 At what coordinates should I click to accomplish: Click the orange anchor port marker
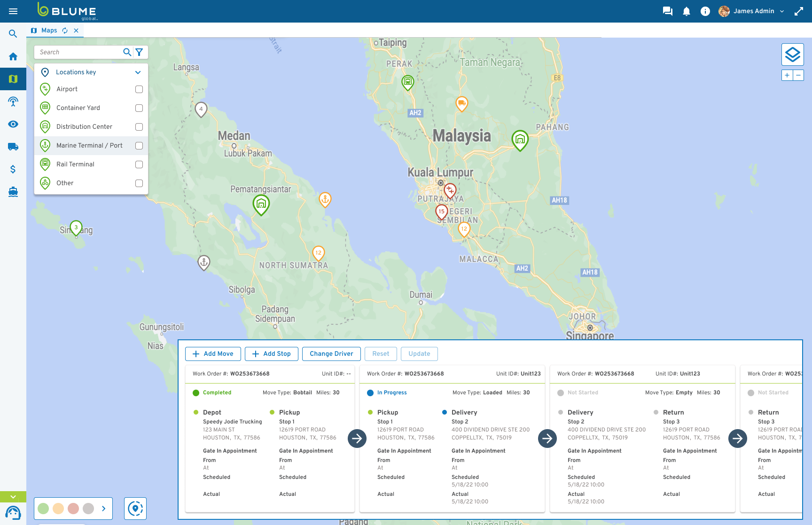click(x=325, y=199)
